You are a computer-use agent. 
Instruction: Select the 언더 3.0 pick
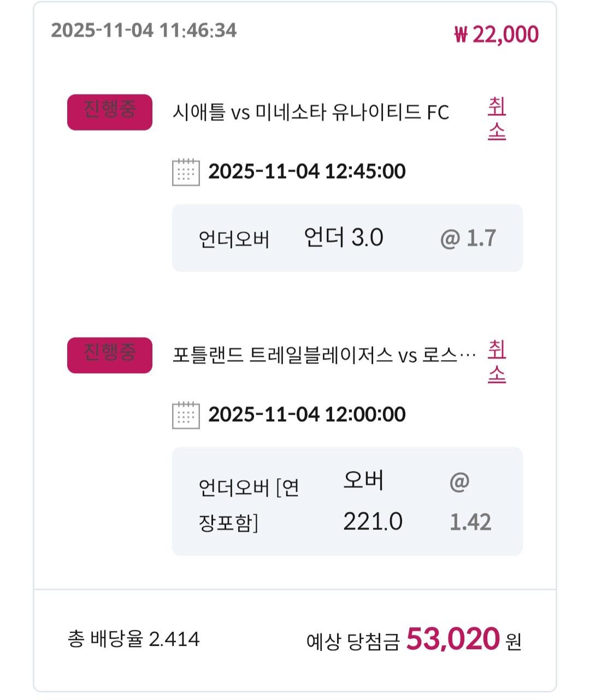pyautogui.click(x=344, y=238)
